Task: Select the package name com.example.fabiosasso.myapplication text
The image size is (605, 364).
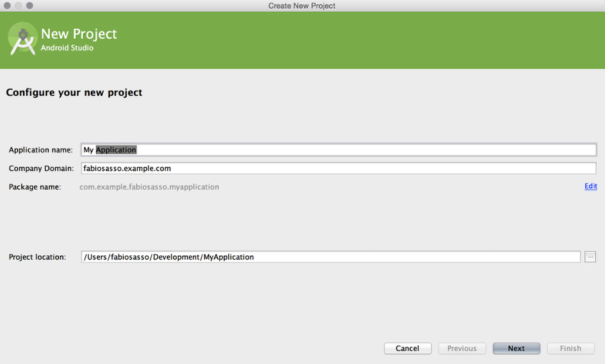Action: [x=149, y=187]
